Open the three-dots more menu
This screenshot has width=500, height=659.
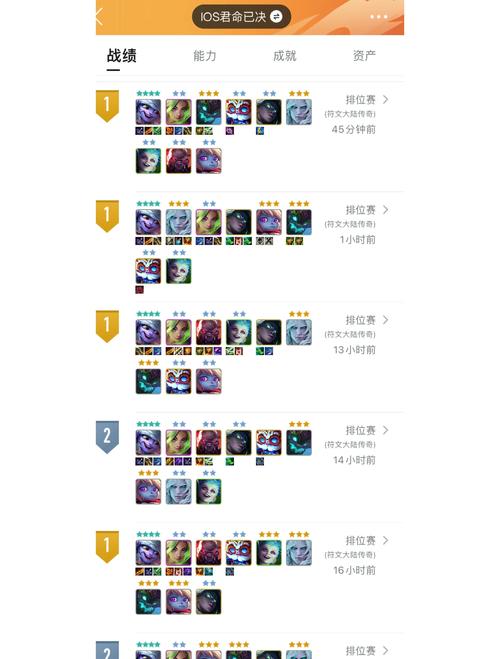379,17
